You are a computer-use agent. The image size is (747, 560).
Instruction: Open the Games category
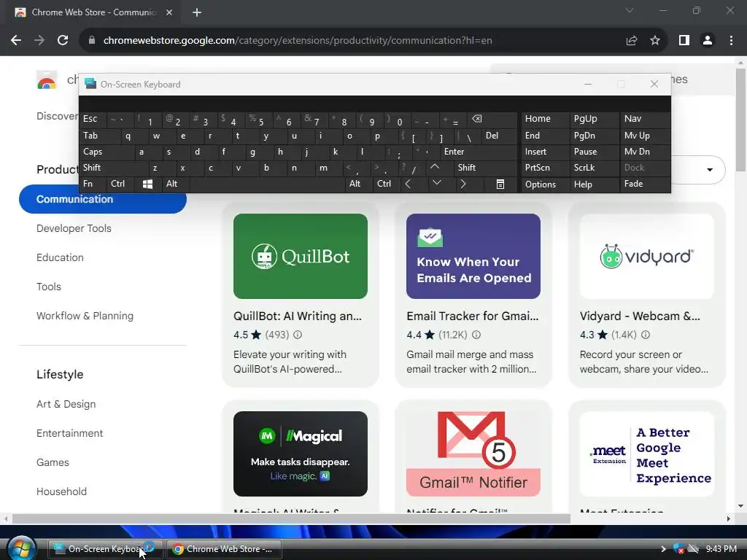[x=53, y=462]
